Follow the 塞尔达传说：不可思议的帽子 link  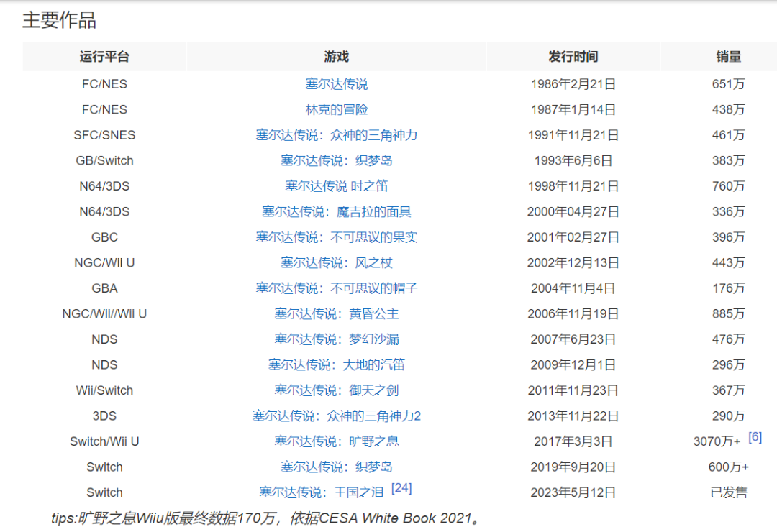click(337, 288)
